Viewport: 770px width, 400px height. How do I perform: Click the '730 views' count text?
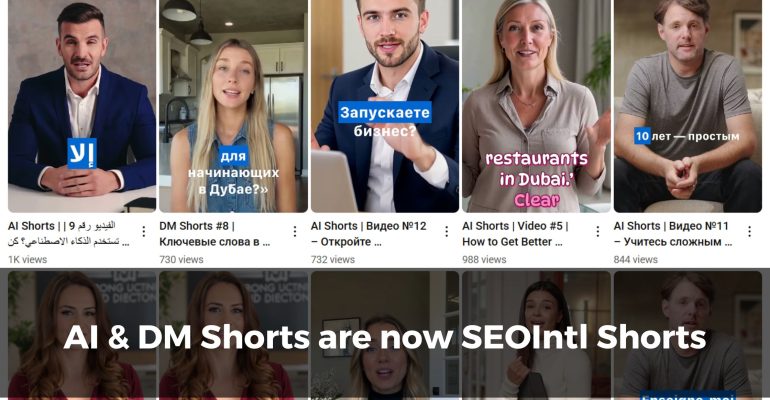click(181, 260)
